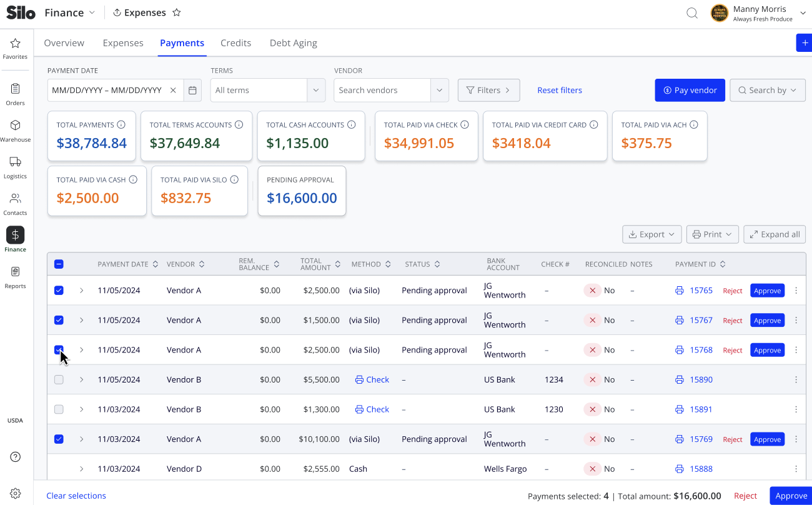The height and width of the screenshot is (505, 812).
Task: Check the Vendor B $5,500.00 payment row
Action: (59, 379)
